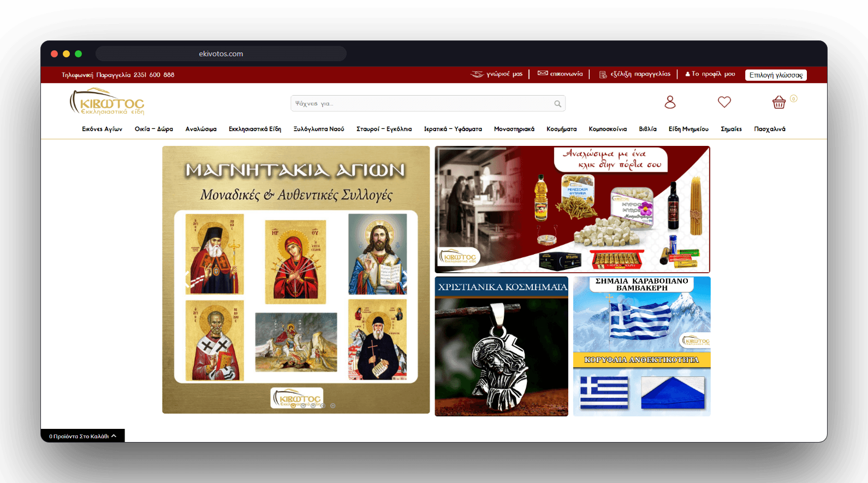
Task: Open the shopping basket icon
Action: 779,102
